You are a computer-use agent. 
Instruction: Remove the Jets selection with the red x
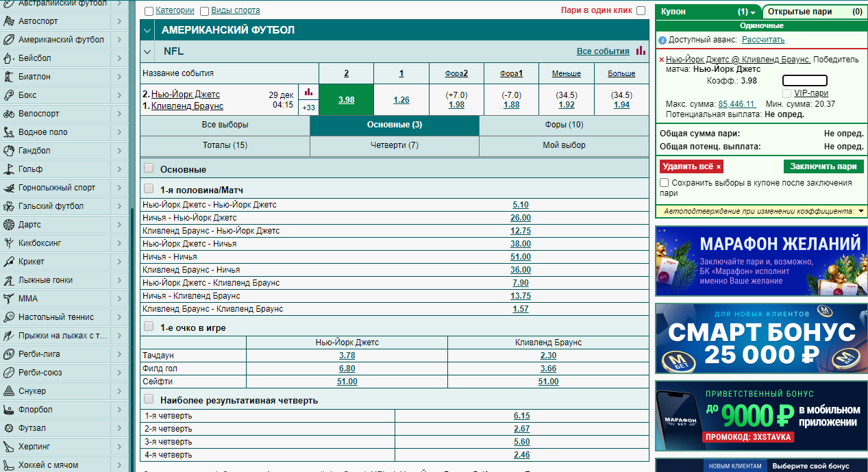[661, 60]
